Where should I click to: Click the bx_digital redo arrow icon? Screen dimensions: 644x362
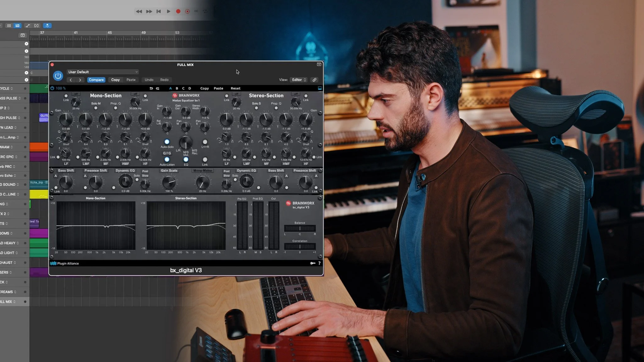click(158, 88)
